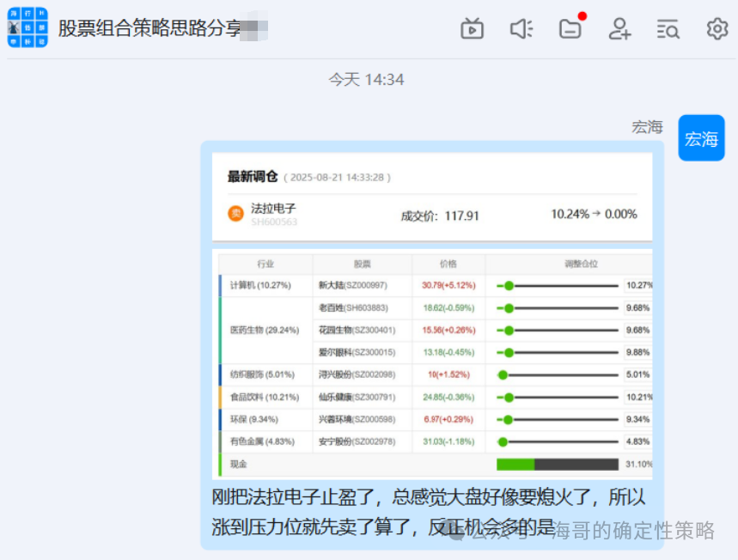Click the sender name 宏海 above message
This screenshot has width=738, height=560.
pos(647,126)
